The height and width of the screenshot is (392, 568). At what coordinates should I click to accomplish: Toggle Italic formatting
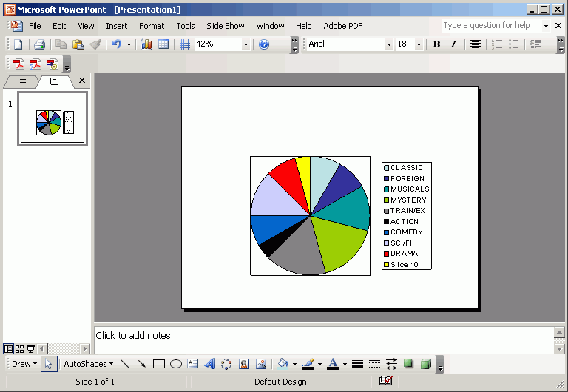(x=453, y=44)
